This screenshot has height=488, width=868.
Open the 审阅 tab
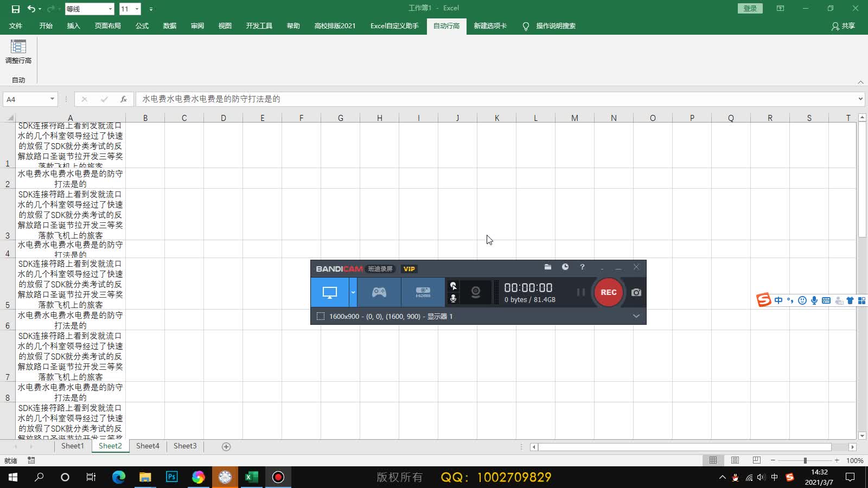click(197, 26)
